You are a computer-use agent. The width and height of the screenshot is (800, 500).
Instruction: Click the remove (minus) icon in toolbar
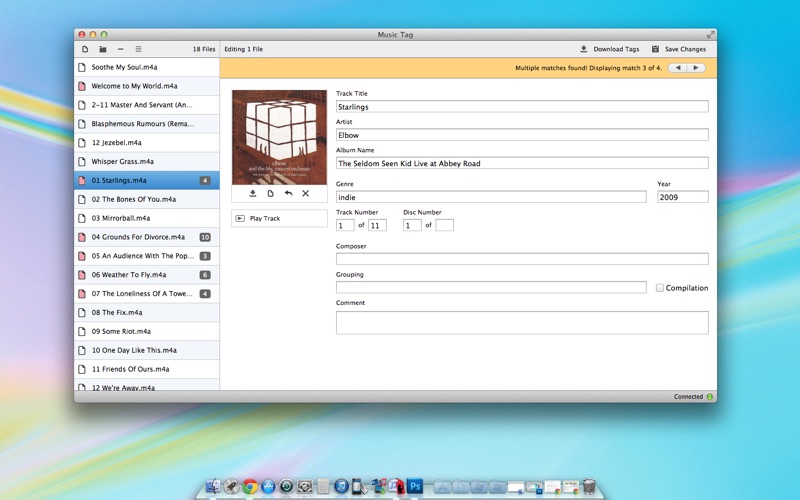point(120,49)
